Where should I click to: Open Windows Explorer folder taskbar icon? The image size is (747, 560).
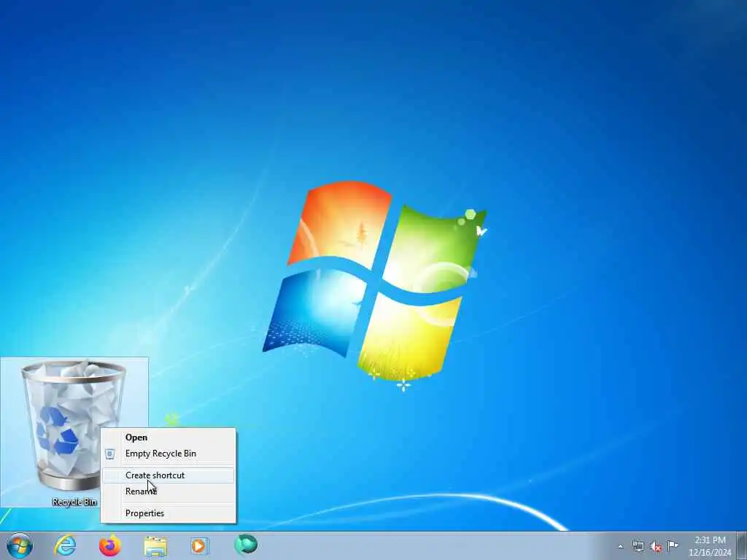point(155,546)
